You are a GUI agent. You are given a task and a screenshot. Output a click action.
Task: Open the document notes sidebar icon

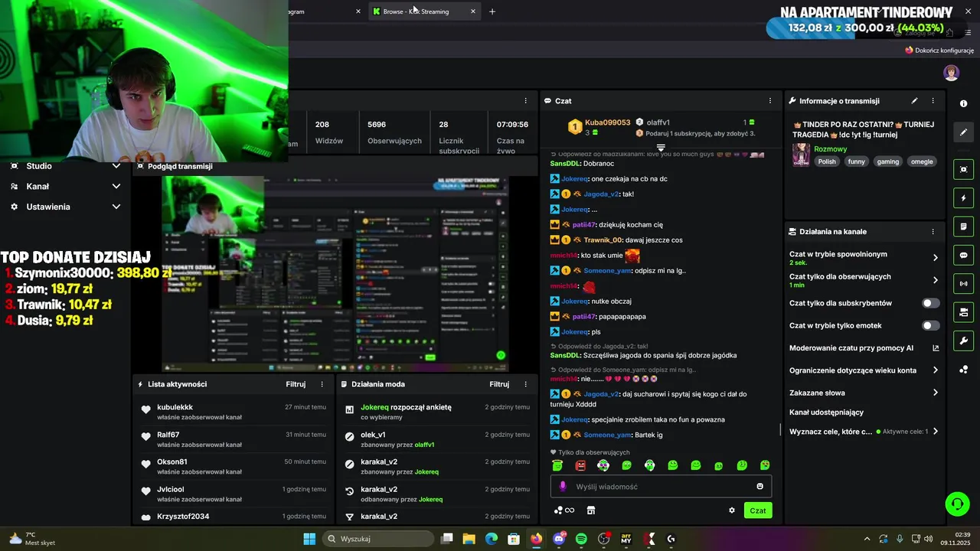coord(963,227)
